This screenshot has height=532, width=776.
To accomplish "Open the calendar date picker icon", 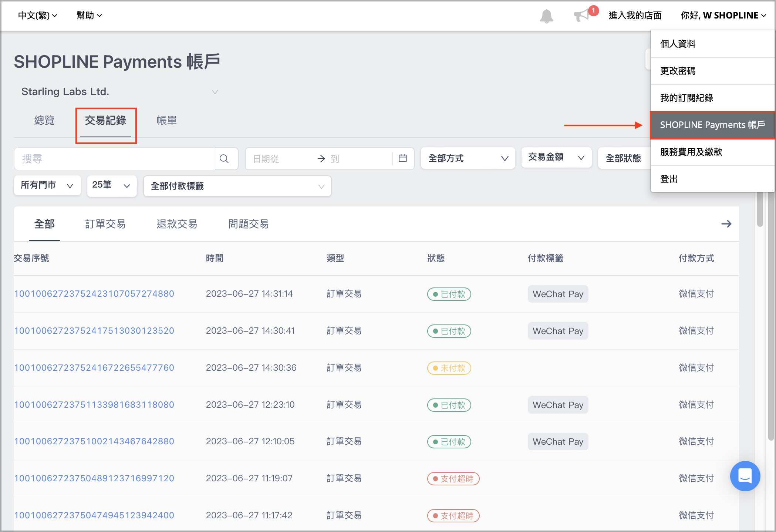I will pyautogui.click(x=403, y=158).
